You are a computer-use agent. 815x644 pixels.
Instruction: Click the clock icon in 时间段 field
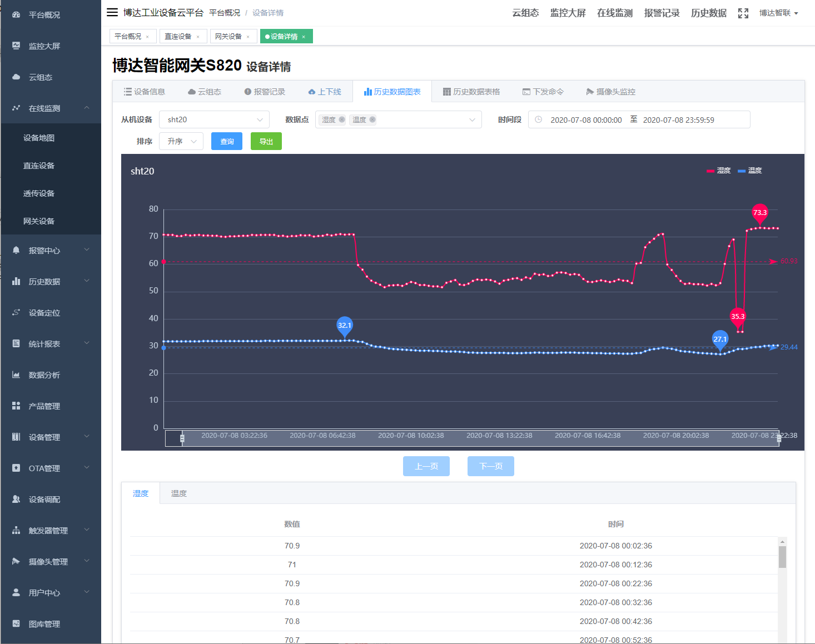click(538, 119)
